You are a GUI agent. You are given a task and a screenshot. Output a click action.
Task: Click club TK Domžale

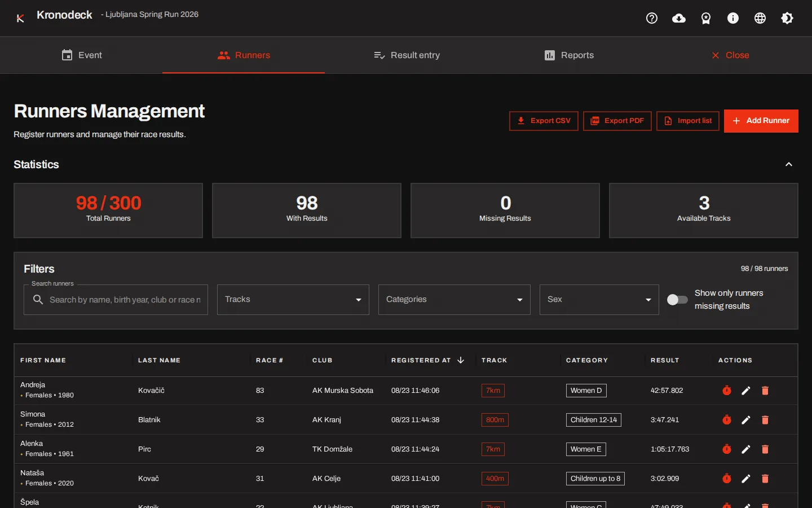333,449
